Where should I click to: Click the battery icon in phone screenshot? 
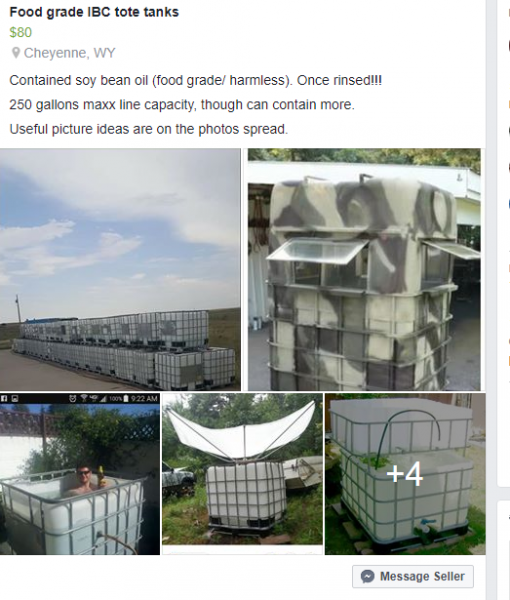coord(126,398)
